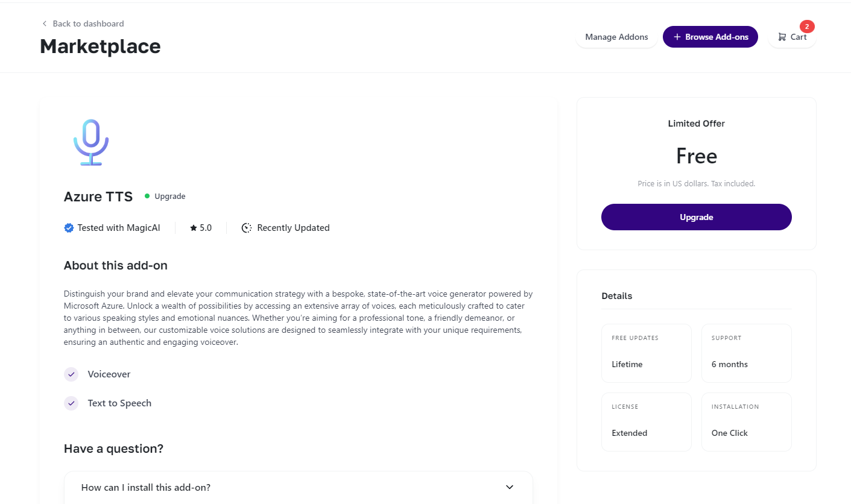Click the Recently Updated clock icon
Image resolution: width=851 pixels, height=504 pixels.
(247, 228)
